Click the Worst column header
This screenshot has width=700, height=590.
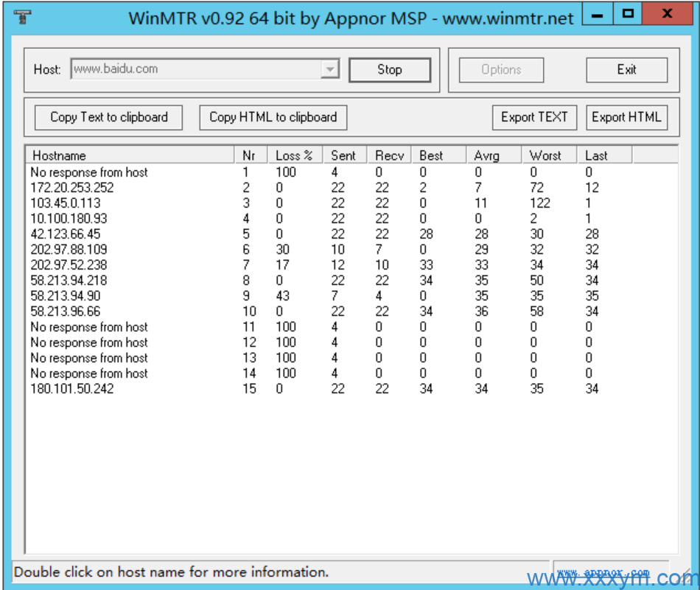(549, 155)
